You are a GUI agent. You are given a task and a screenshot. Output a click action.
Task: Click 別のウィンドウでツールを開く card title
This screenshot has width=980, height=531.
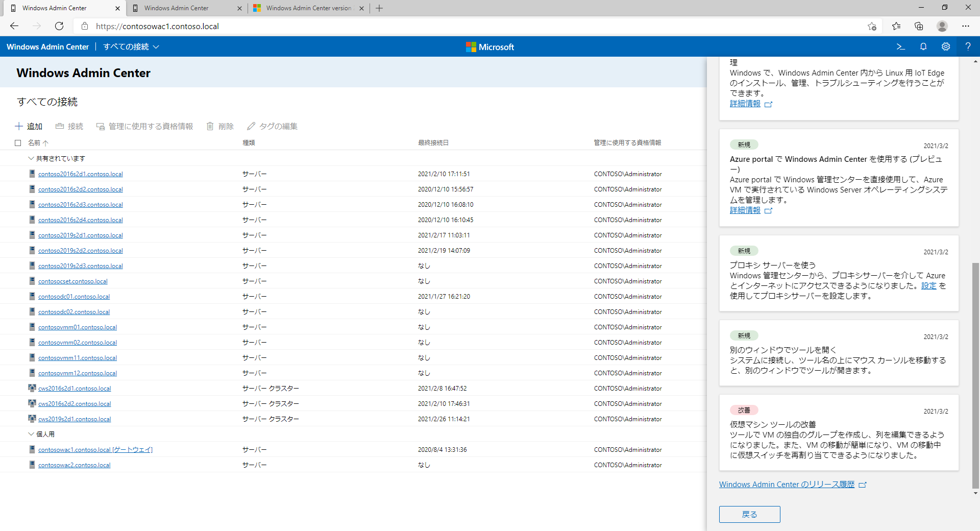(783, 350)
